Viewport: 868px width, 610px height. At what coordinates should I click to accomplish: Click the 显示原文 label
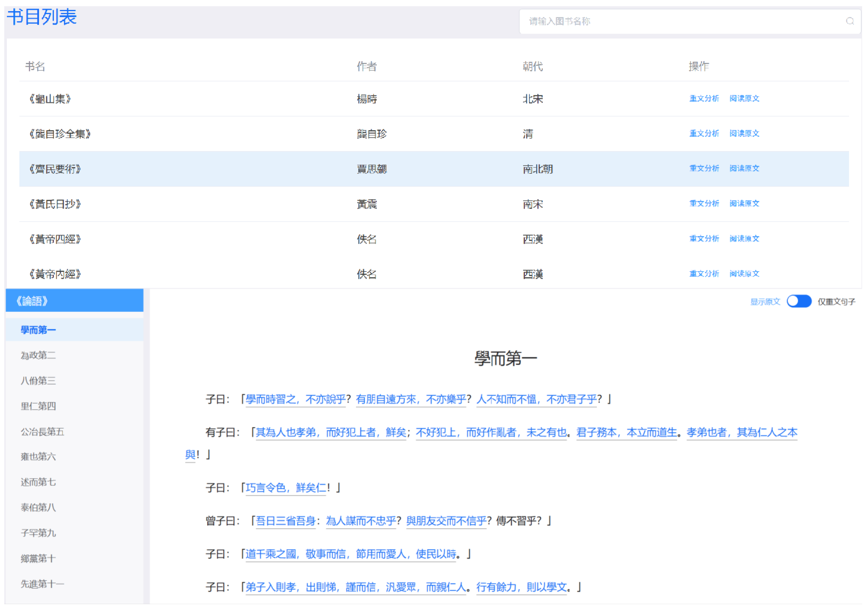765,302
